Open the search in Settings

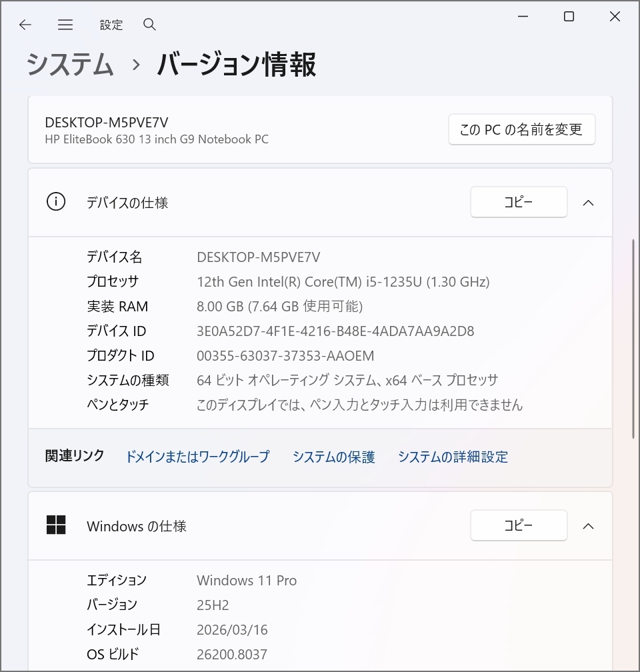coord(149,25)
